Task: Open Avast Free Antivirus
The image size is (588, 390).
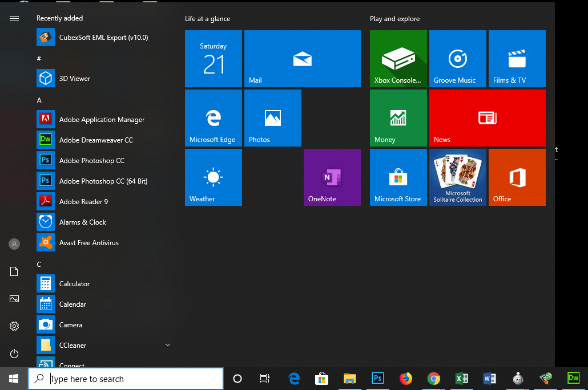Action: (x=104, y=243)
